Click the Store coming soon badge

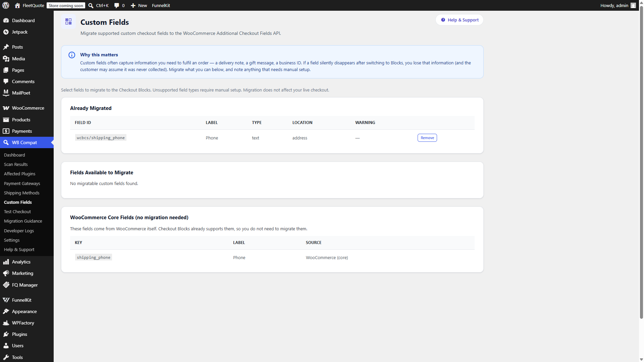(x=66, y=5)
